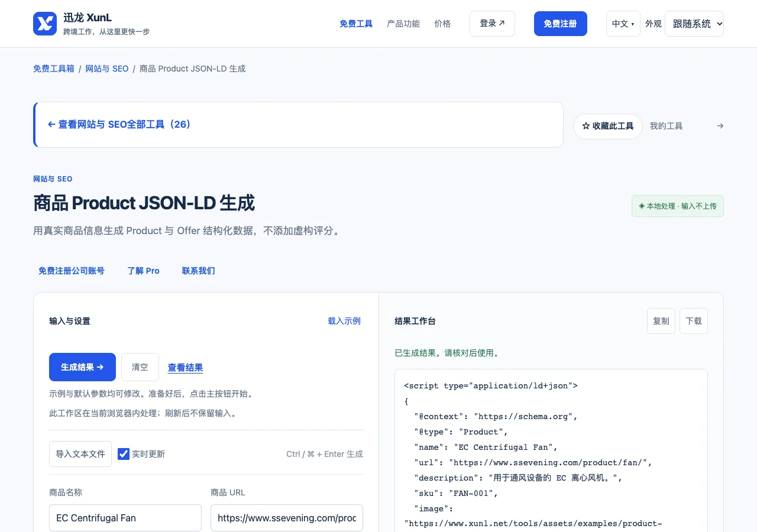Focus the 商品 URL input field
The height and width of the screenshot is (532, 757).
pos(287,518)
